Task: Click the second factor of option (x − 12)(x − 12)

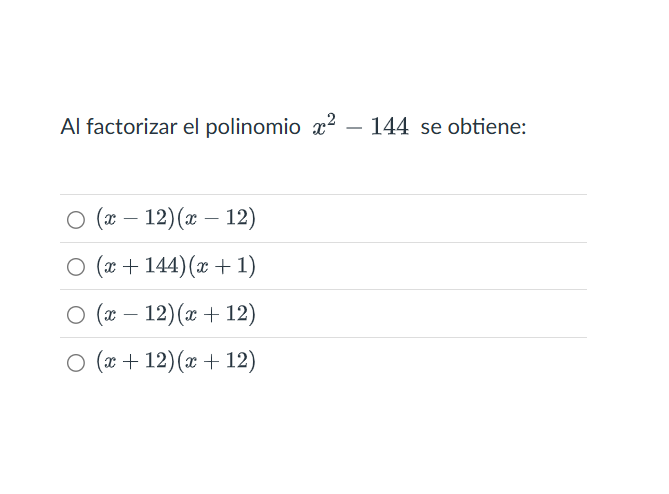Action: tap(216, 218)
